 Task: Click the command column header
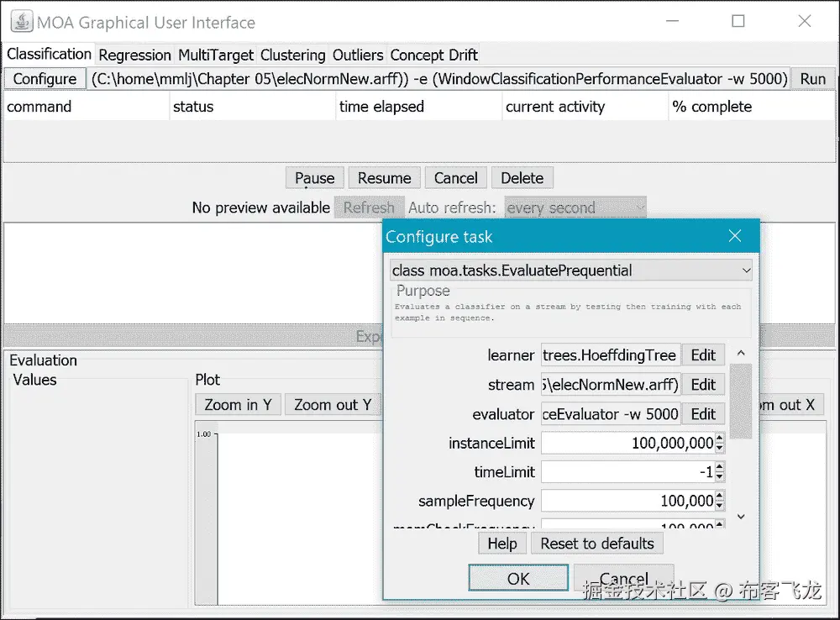click(x=87, y=107)
